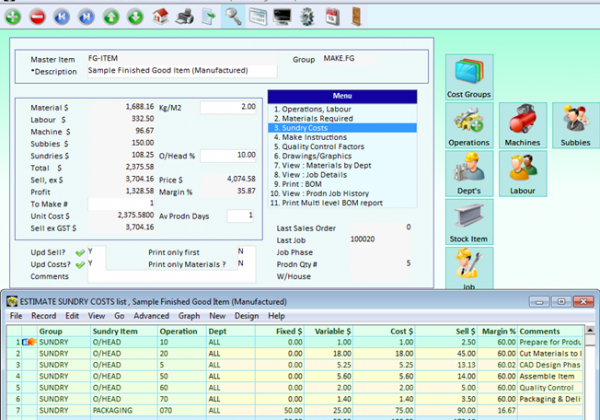Open the File menu
600x420 pixels.
point(16,316)
